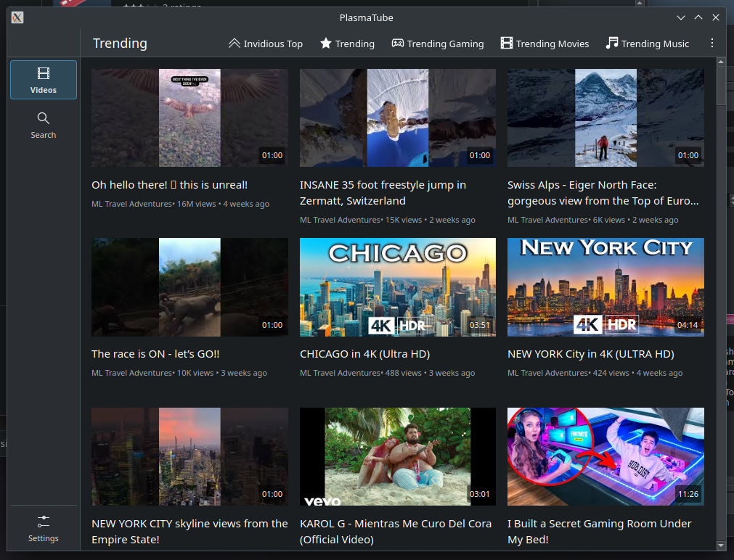Viewport: 734px width, 560px height.
Task: Maximize the PlasmaTube window
Action: 698,18
